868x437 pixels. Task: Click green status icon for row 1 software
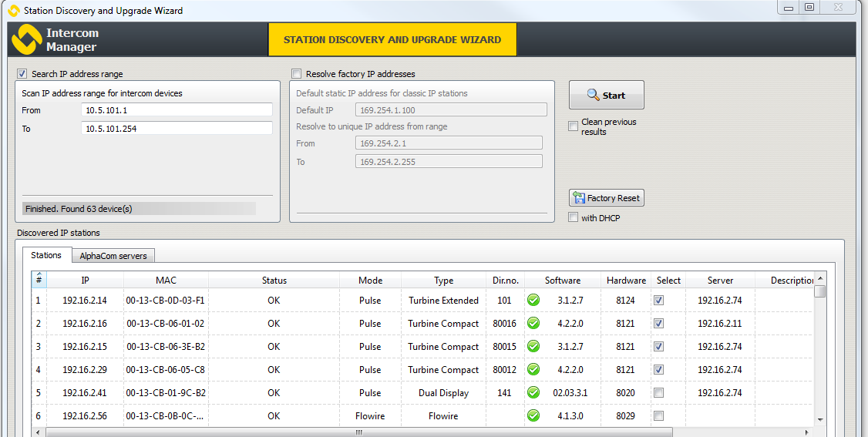pos(533,301)
